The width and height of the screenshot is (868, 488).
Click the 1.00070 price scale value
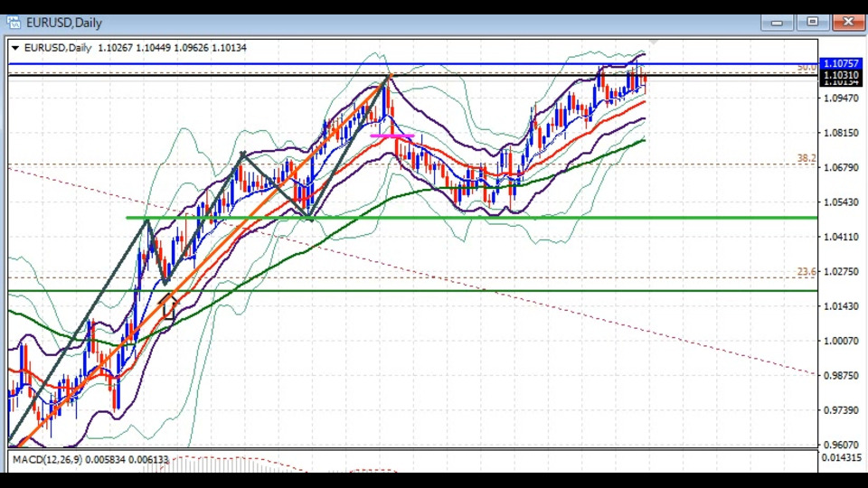pyautogui.click(x=841, y=341)
